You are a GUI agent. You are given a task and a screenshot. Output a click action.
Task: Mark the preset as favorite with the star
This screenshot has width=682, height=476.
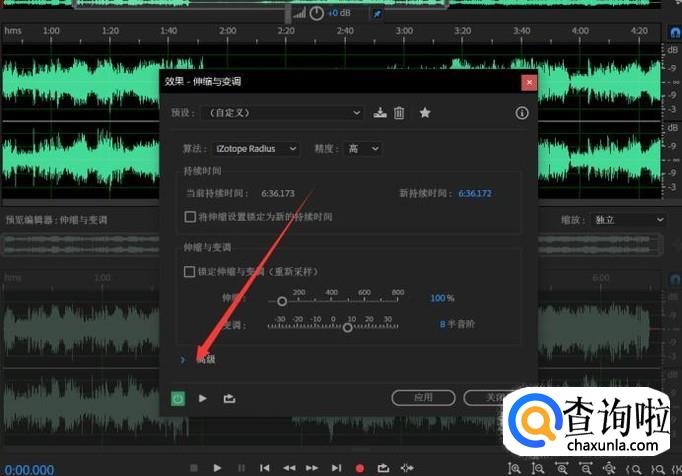pos(425,114)
